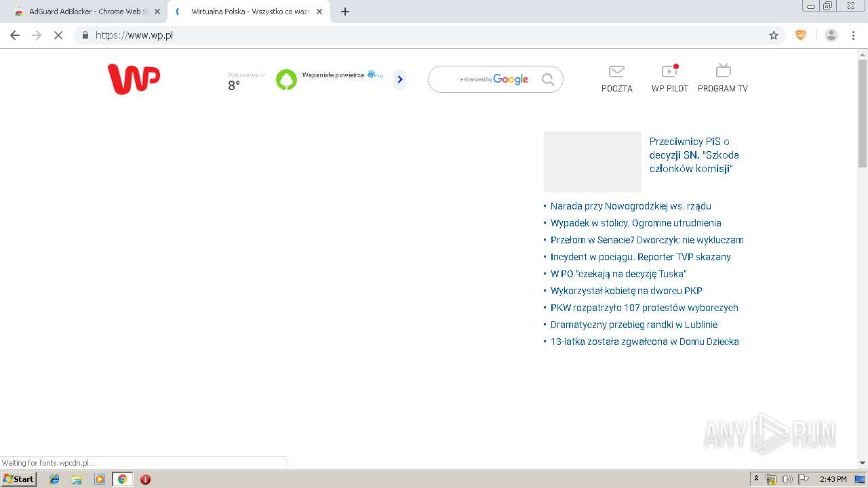Open W PO czekają na decyzję Tuska
This screenshot has height=488, width=868.
(x=618, y=274)
